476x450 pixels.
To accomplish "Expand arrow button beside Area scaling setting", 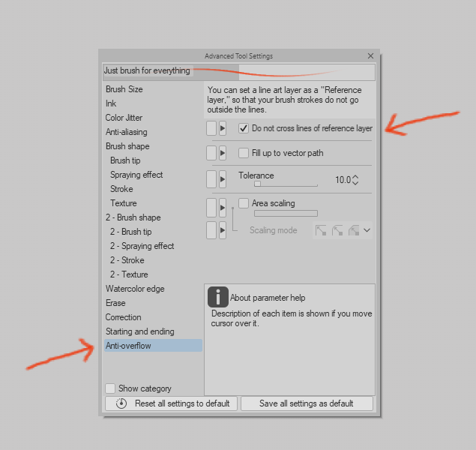I will click(223, 208).
